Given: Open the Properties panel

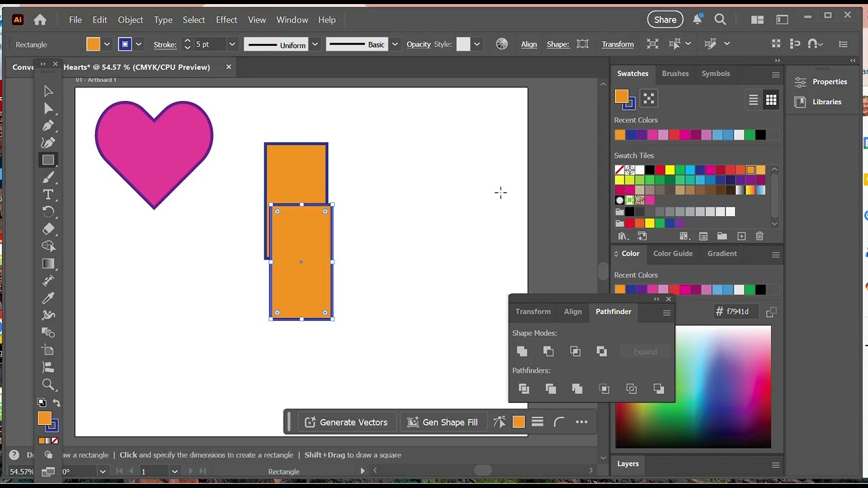Looking at the screenshot, I should point(821,81).
